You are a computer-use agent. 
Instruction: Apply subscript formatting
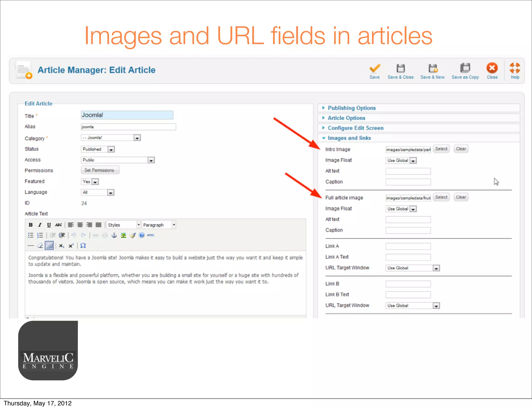62,246
